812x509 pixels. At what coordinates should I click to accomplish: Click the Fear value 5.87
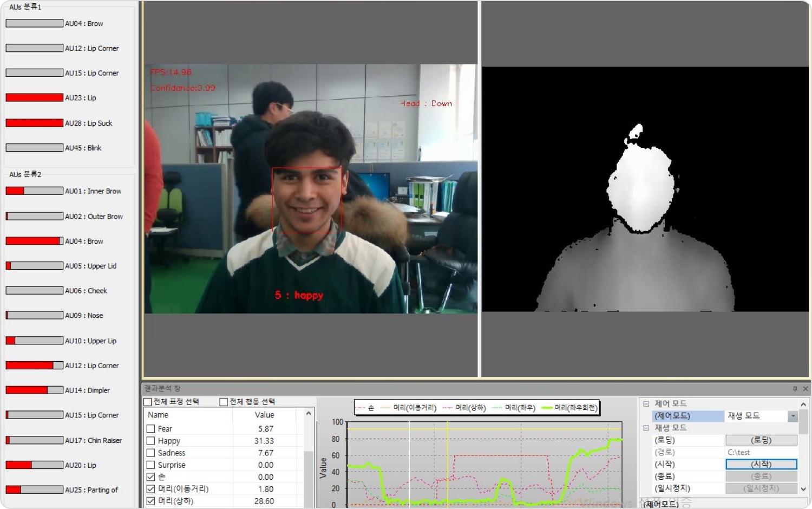(266, 429)
